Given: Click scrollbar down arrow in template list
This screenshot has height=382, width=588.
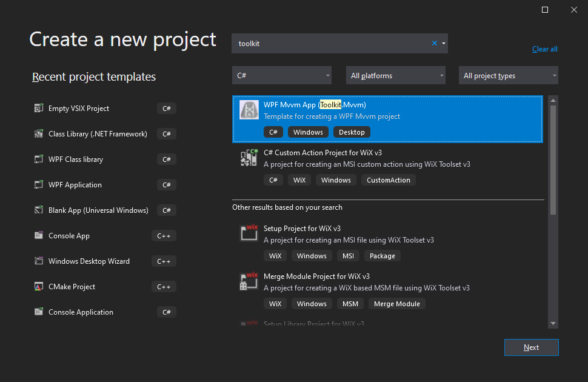Looking at the screenshot, I should tap(553, 323).
